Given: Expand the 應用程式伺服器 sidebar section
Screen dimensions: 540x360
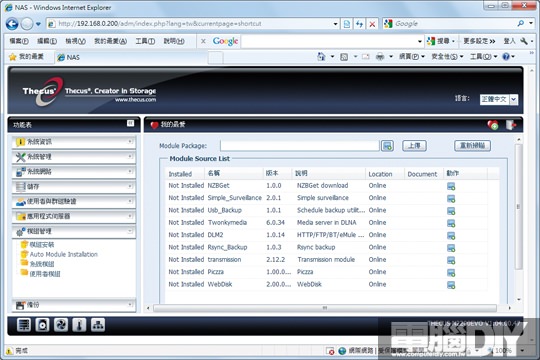Looking at the screenshot, I should 74,216.
